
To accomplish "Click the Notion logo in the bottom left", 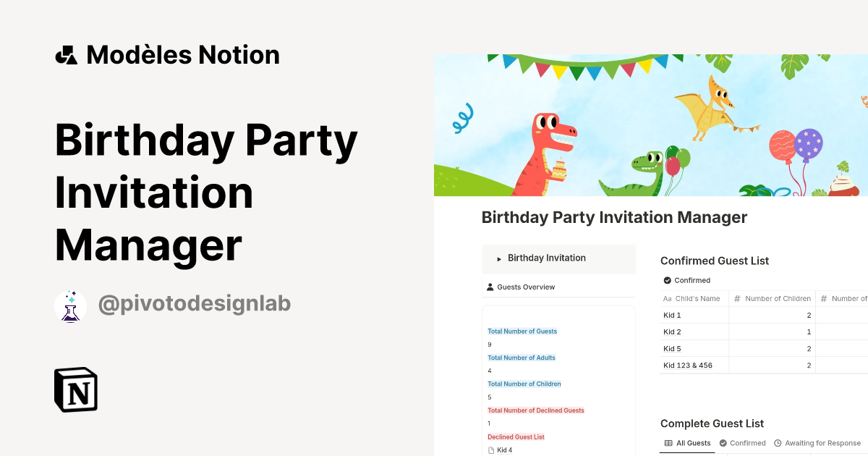I will tap(75, 389).
